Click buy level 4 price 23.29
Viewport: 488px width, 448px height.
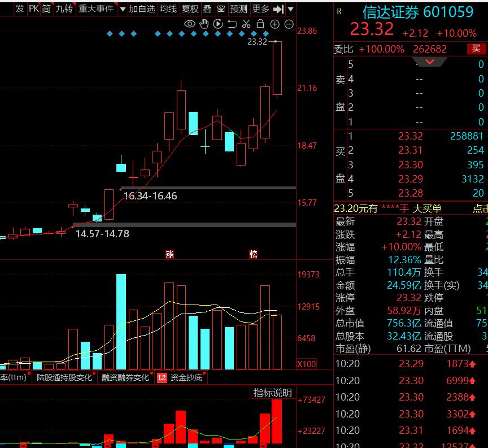(411, 179)
